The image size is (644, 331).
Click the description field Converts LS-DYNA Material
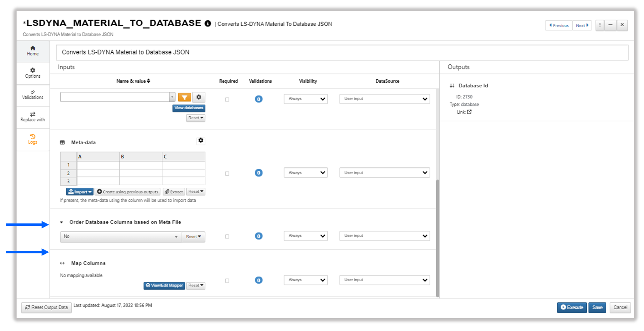(342, 52)
